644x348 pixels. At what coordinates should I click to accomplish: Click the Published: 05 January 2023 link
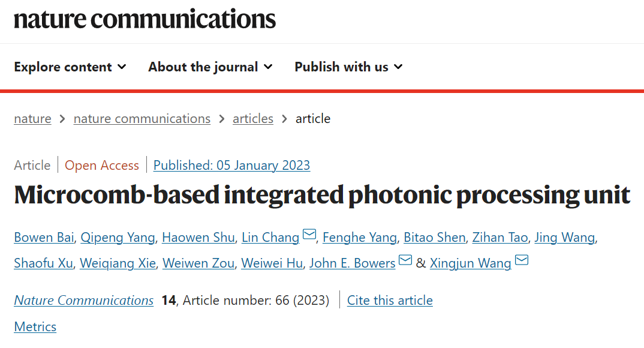[231, 165]
